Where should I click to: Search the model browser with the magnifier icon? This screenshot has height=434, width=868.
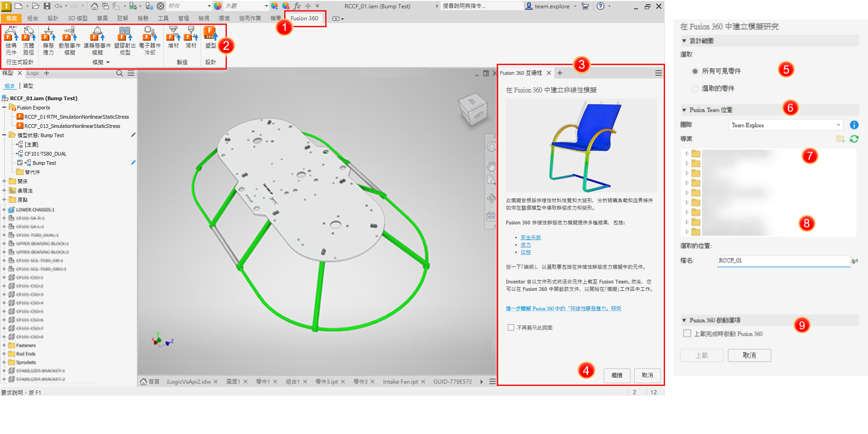tap(119, 73)
